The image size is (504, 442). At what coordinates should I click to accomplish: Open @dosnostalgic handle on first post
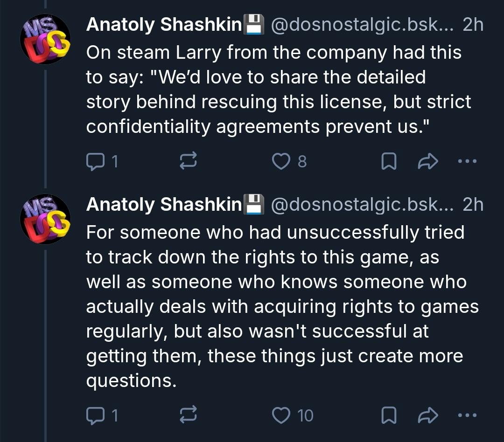[x=362, y=25]
